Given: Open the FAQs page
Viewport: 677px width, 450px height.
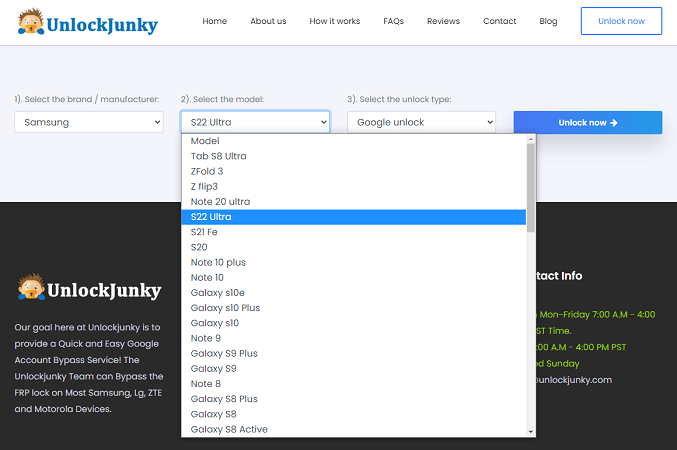Looking at the screenshot, I should coord(393,21).
